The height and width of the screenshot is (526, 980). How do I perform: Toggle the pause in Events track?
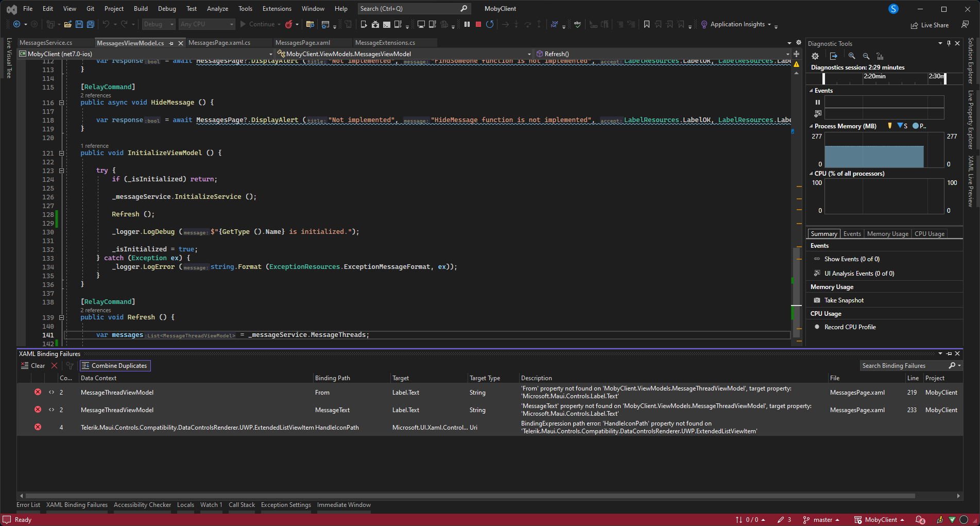pos(818,102)
